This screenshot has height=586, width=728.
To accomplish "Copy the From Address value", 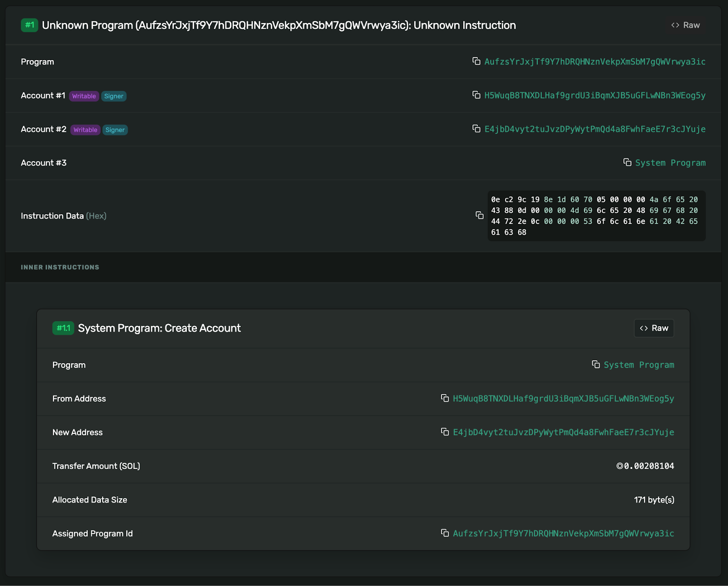I will (445, 398).
